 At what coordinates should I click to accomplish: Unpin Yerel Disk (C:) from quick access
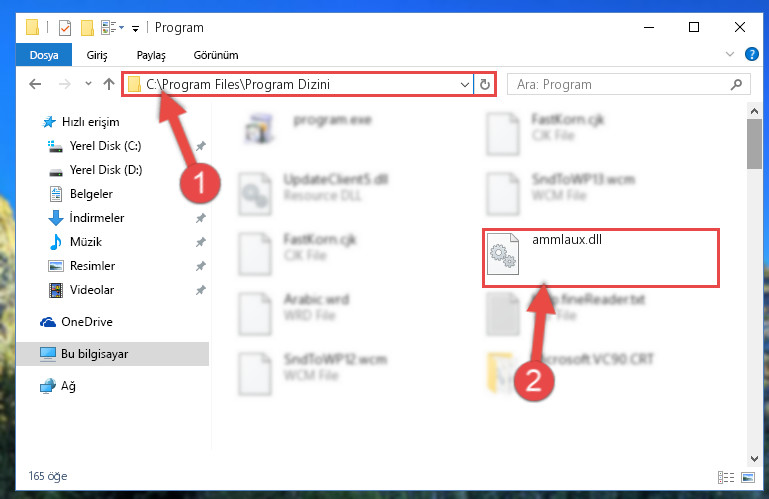201,146
